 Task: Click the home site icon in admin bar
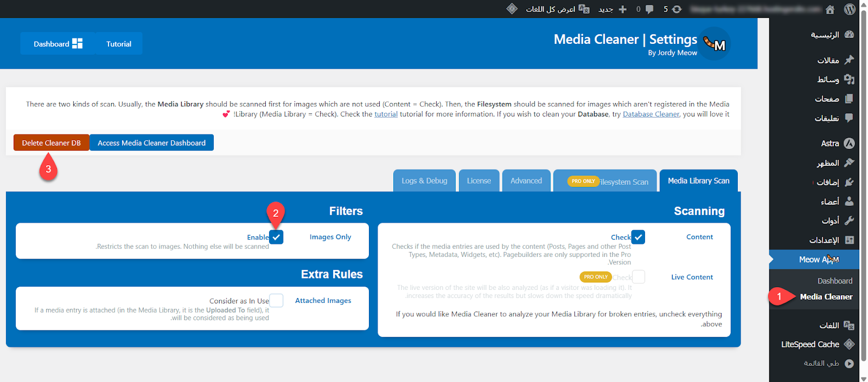coord(830,9)
